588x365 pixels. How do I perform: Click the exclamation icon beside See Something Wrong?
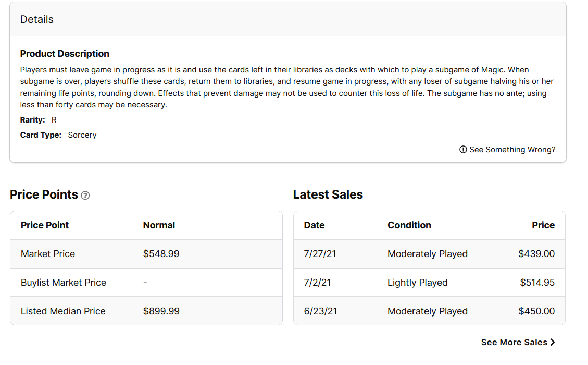463,150
